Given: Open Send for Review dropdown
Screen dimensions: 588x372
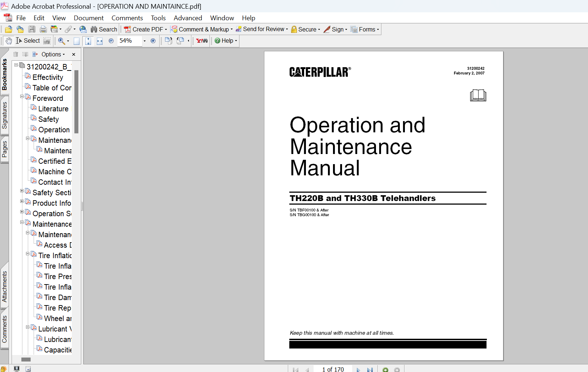Looking at the screenshot, I should [262, 29].
